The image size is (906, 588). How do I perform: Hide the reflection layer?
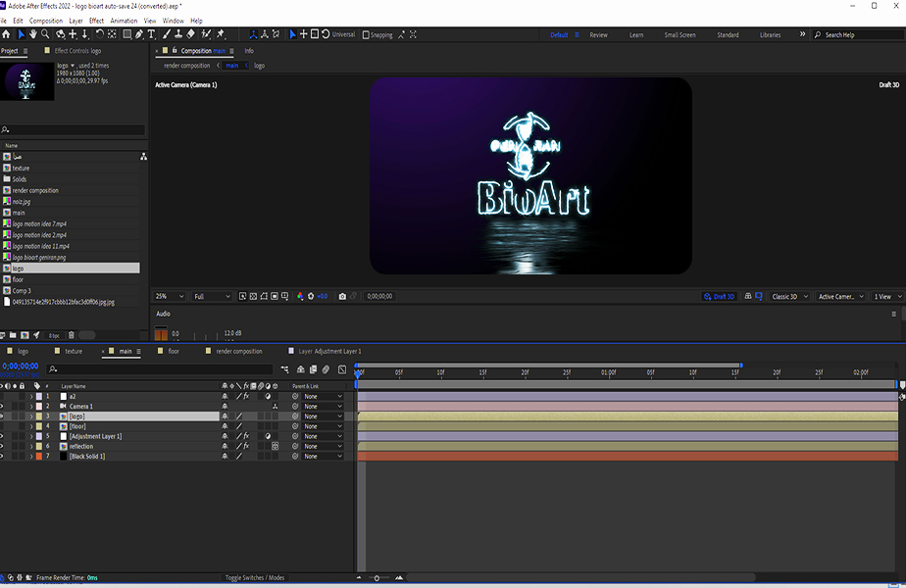click(x=2, y=446)
